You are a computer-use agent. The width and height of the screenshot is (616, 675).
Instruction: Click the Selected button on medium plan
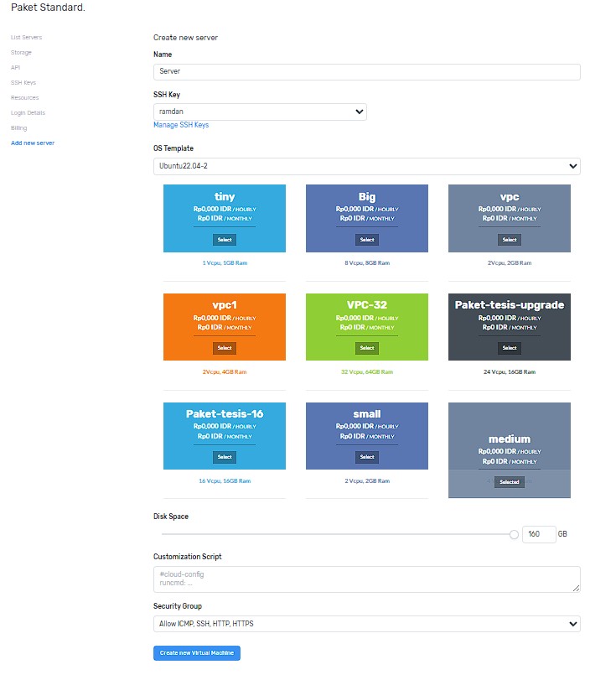click(510, 482)
